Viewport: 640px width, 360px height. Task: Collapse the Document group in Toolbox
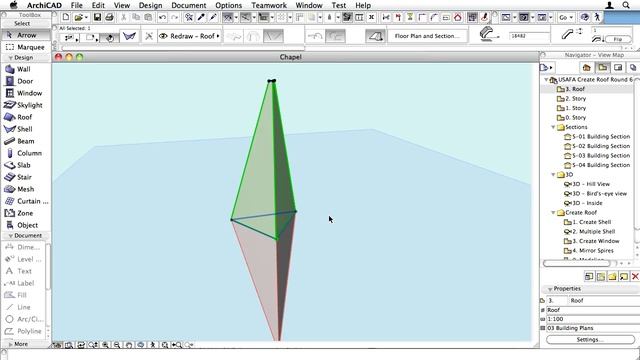click(x=11, y=236)
